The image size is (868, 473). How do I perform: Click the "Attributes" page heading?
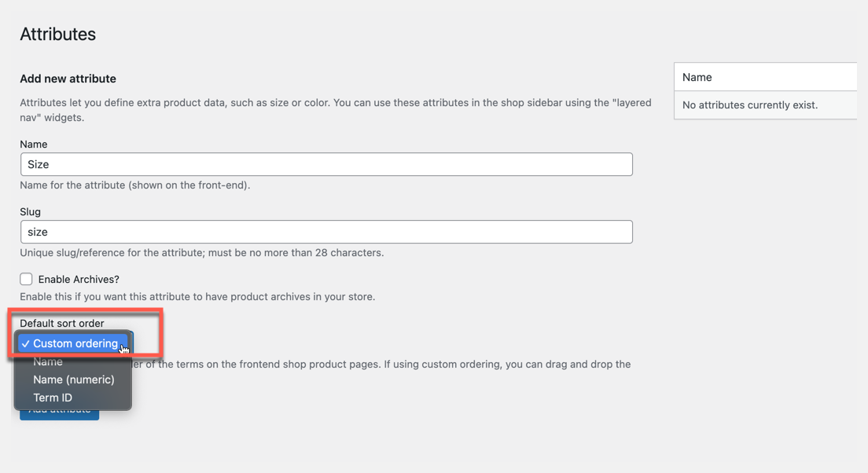pyautogui.click(x=58, y=35)
